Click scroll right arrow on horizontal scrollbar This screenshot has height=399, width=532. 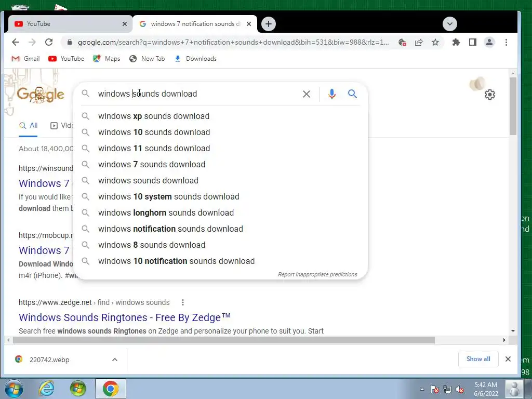coord(504,340)
